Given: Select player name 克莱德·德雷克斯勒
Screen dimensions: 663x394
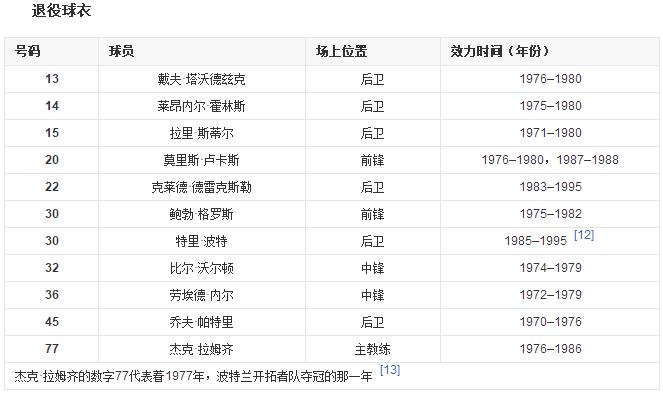Looking at the screenshot, I should point(201,187).
